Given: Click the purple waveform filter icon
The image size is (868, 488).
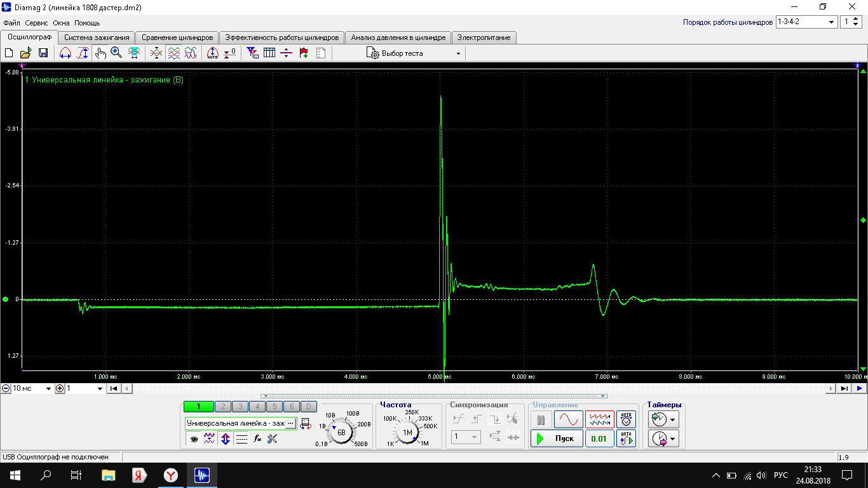Looking at the screenshot, I should point(210,438).
